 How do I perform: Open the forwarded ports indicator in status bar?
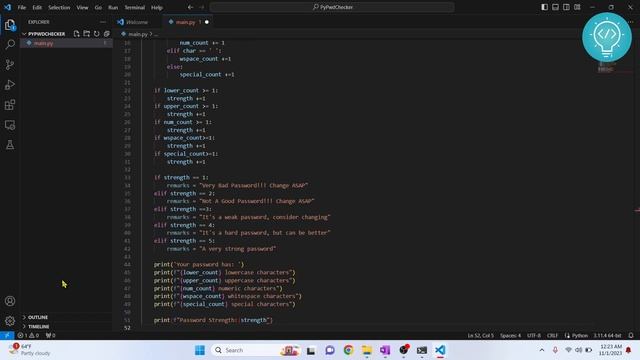(50, 336)
